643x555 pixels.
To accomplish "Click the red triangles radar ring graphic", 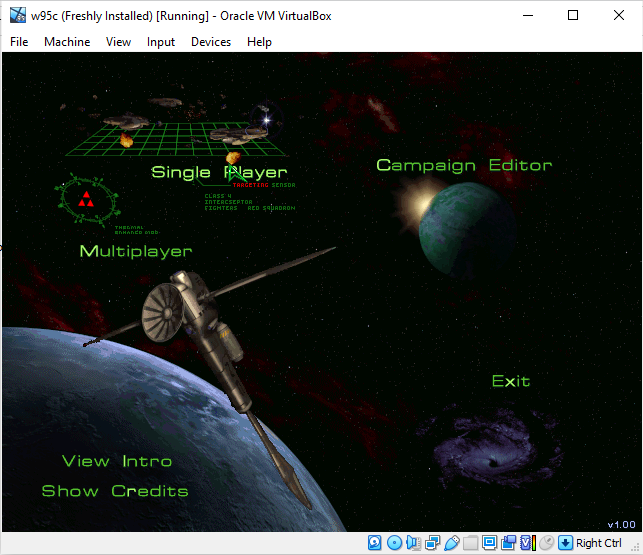I will click(87, 199).
